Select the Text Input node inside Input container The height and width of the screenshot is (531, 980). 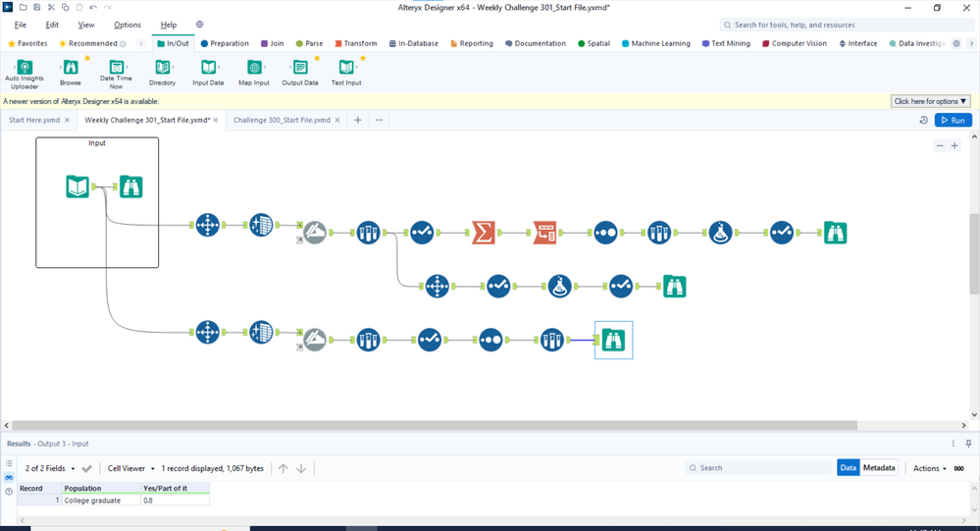[x=77, y=186]
